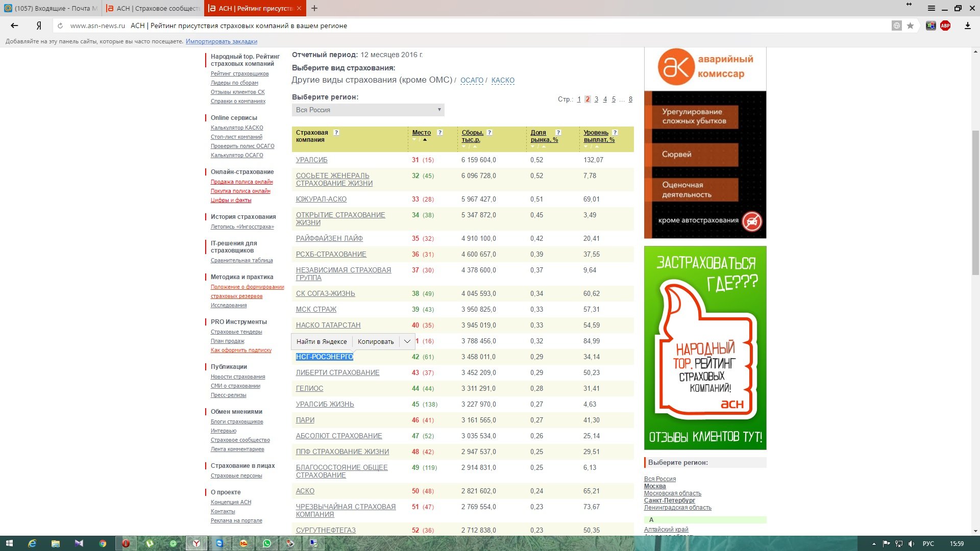This screenshot has width=980, height=551.
Task: Go back with the browser back arrow
Action: [x=14, y=26]
